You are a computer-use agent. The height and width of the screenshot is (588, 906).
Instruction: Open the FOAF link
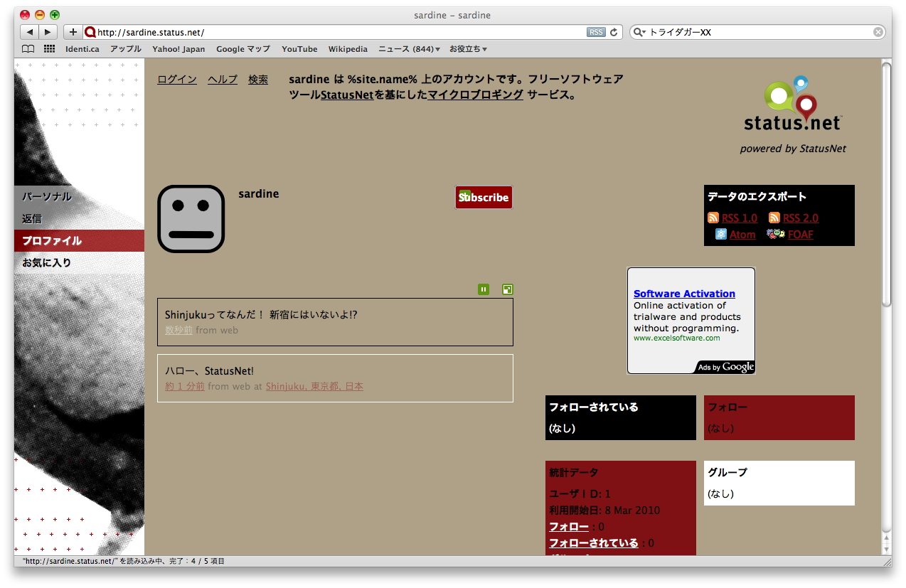(800, 234)
